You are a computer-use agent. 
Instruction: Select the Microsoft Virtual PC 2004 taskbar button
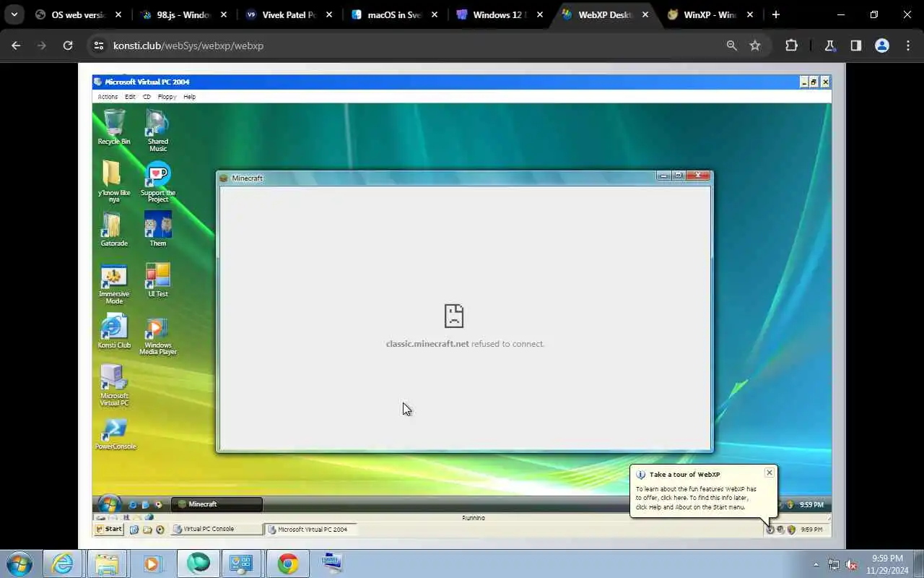[312, 529]
